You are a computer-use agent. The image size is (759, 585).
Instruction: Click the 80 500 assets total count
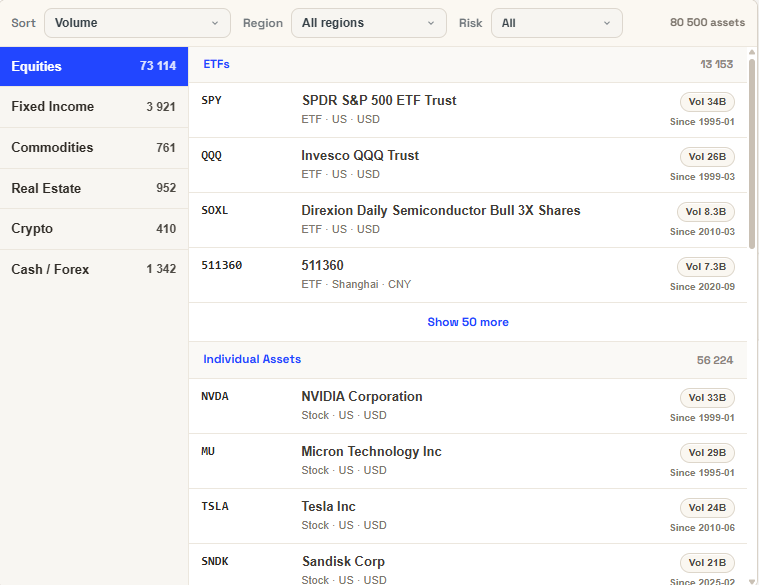tap(707, 22)
